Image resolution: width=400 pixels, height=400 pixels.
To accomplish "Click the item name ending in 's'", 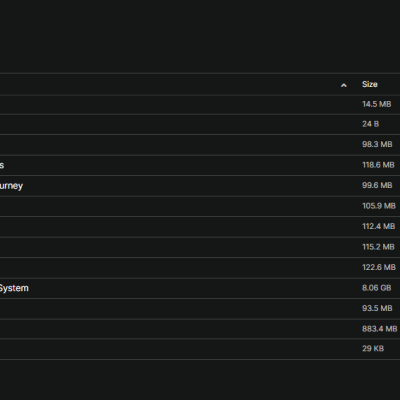I will pyautogui.click(x=2, y=165).
